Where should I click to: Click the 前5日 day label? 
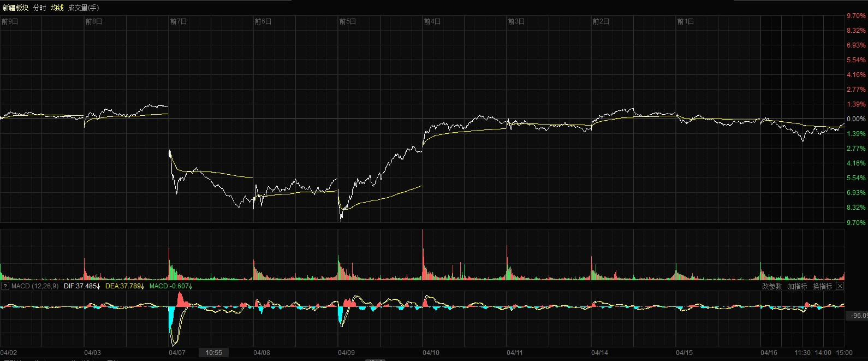pos(347,22)
